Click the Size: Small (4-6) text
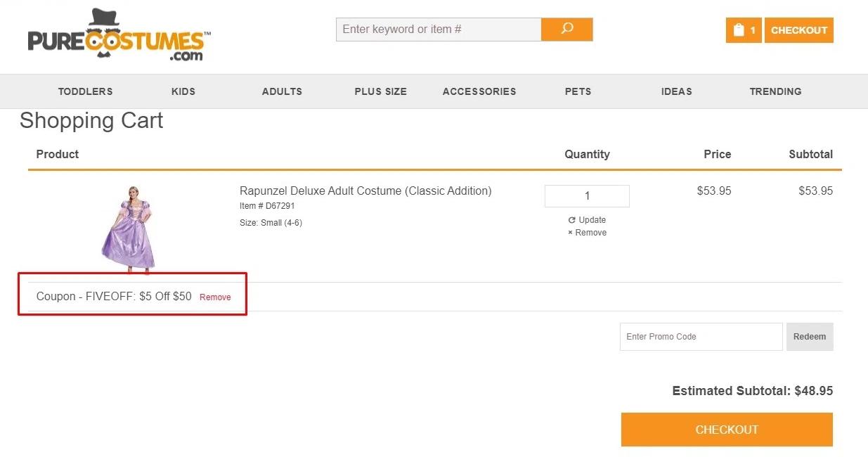The height and width of the screenshot is (457, 868). 271,223
